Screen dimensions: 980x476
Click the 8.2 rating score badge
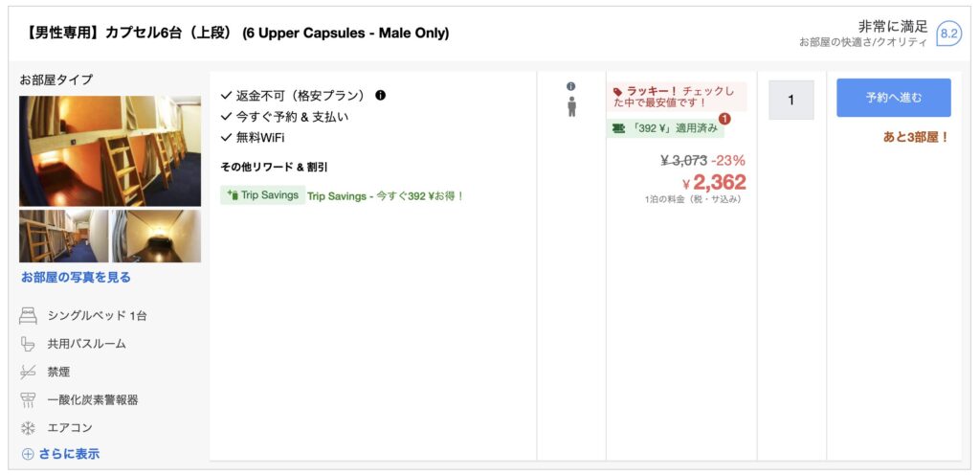948,34
